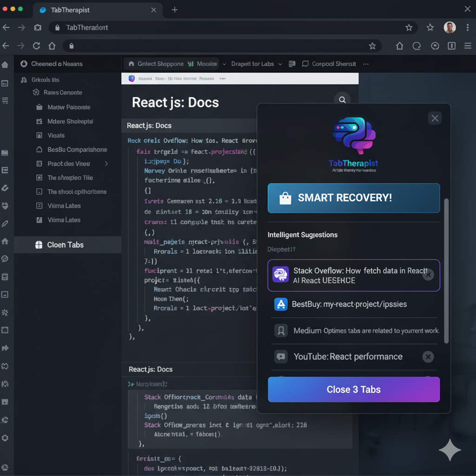Click the BestBuy app store icon
The width and height of the screenshot is (476, 476).
pyautogui.click(x=281, y=304)
